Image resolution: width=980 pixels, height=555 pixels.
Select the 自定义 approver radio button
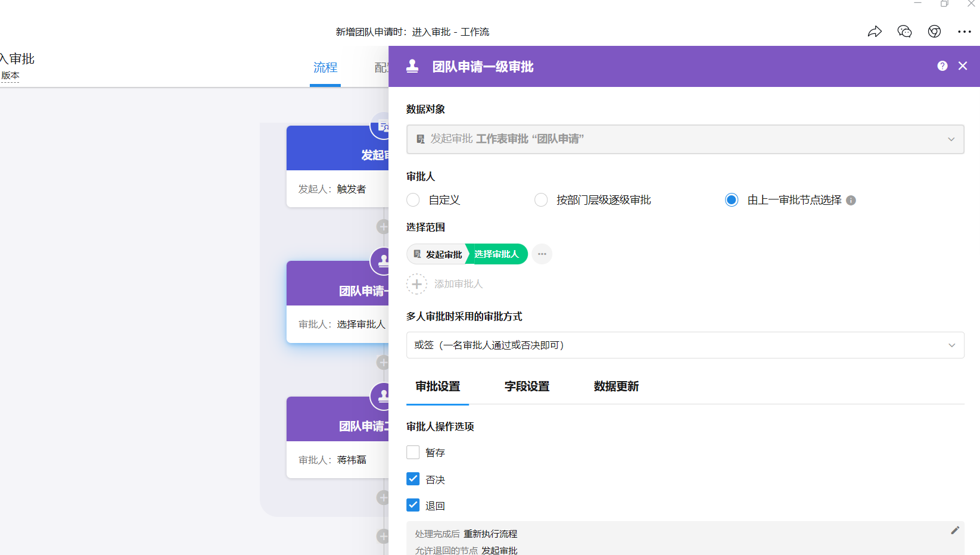click(413, 199)
